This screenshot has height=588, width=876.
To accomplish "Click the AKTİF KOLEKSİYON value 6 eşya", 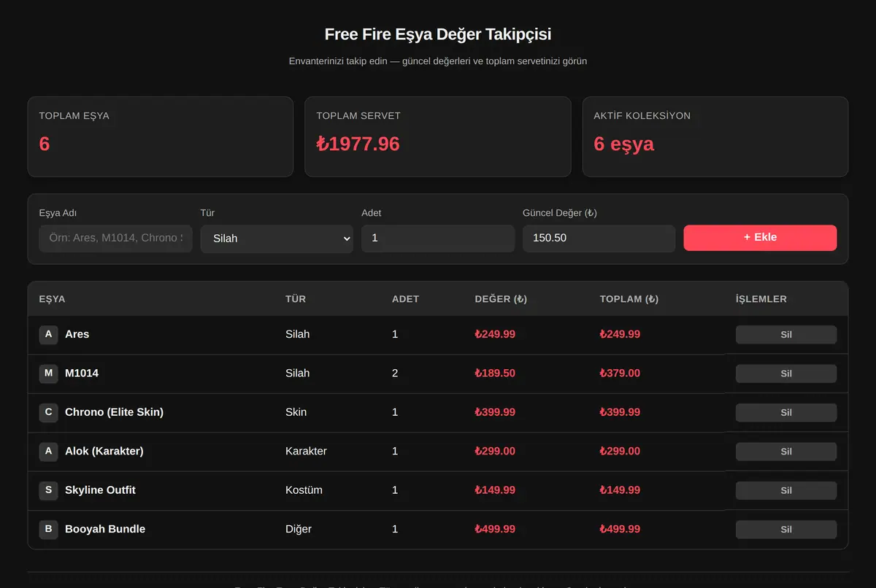I will click(x=624, y=144).
